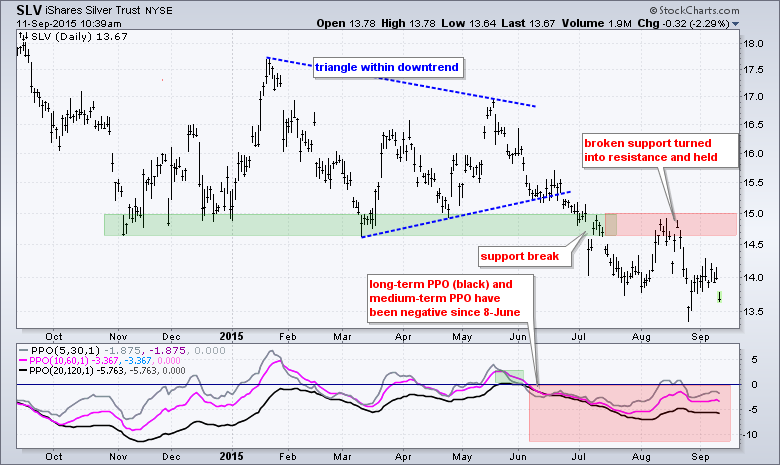Click the High 13.78 value
The width and height of the screenshot is (780, 465).
(x=408, y=23)
